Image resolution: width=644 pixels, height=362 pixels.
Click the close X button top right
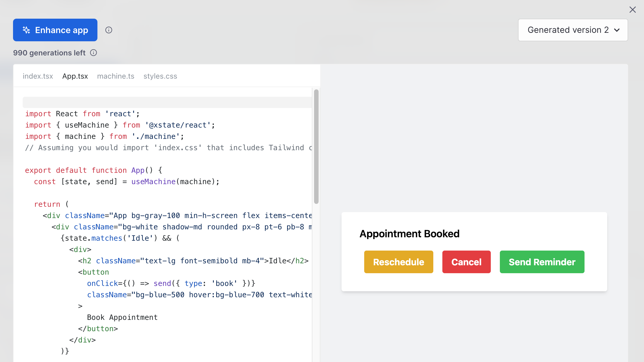[x=632, y=10]
